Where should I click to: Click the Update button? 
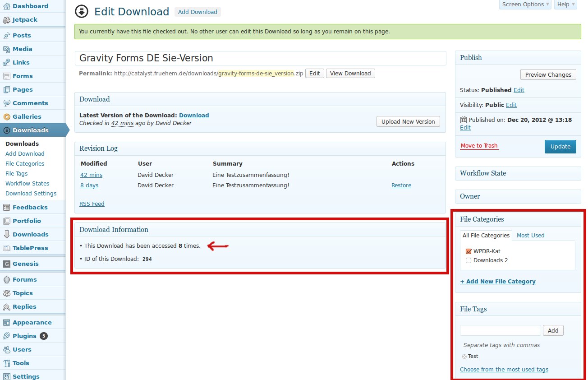coord(560,147)
